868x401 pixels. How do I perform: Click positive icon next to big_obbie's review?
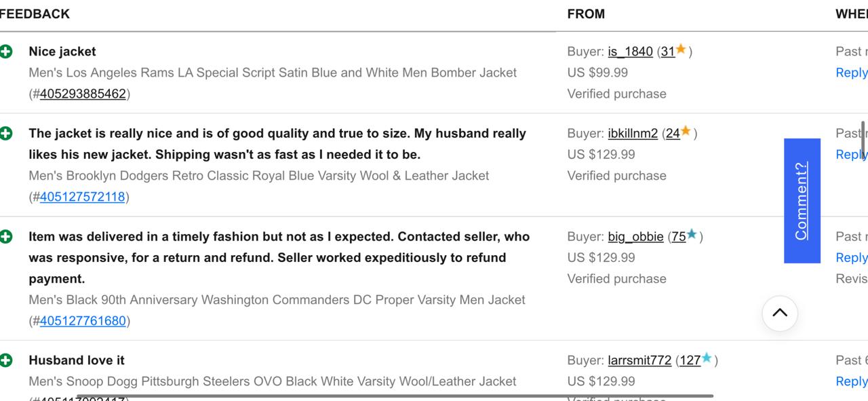tap(6, 237)
